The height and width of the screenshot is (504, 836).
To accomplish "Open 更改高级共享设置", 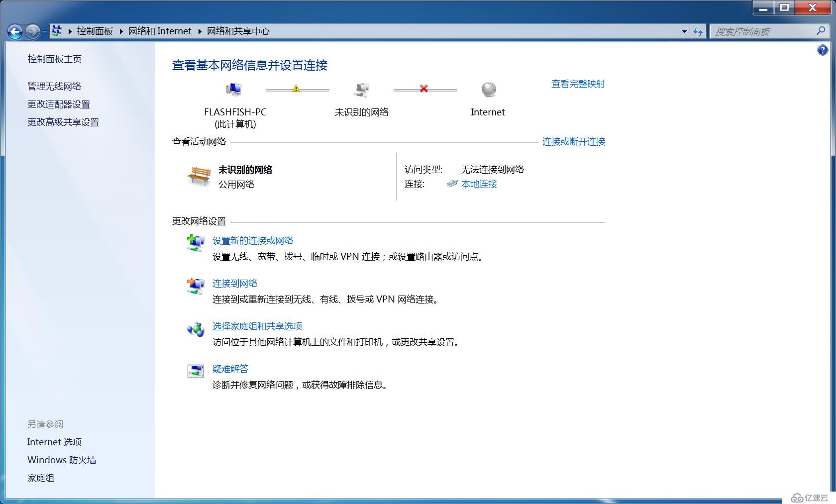I will pos(63,122).
